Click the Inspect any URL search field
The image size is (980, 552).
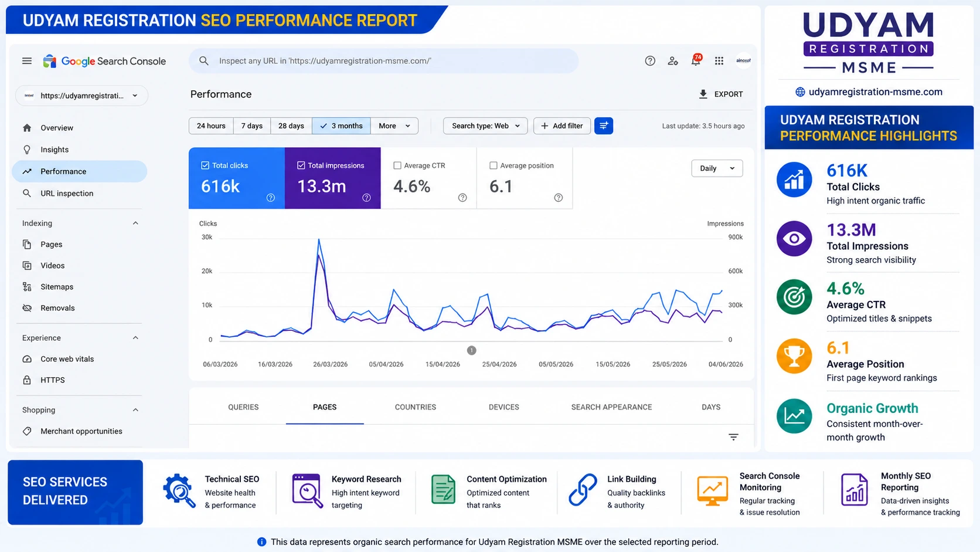tap(384, 61)
